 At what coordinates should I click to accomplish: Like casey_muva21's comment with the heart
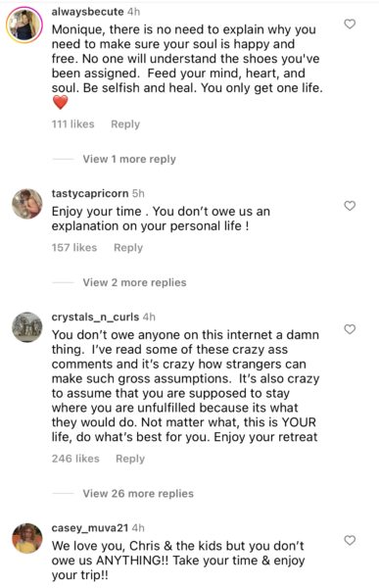point(350,540)
